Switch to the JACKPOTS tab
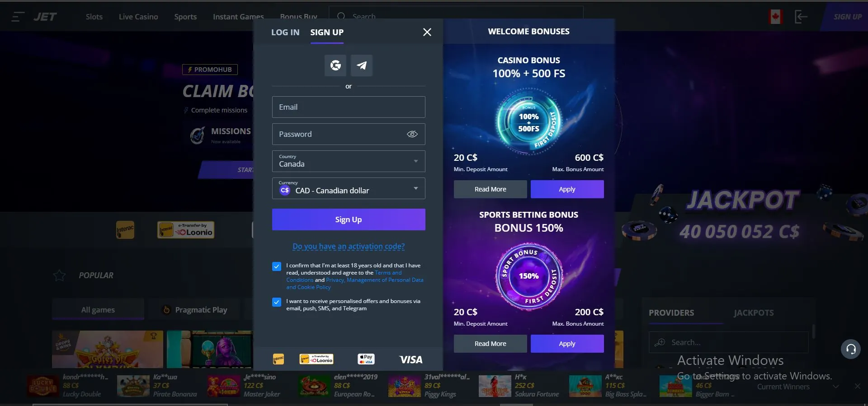Viewport: 868px width, 406px height. coord(753,313)
